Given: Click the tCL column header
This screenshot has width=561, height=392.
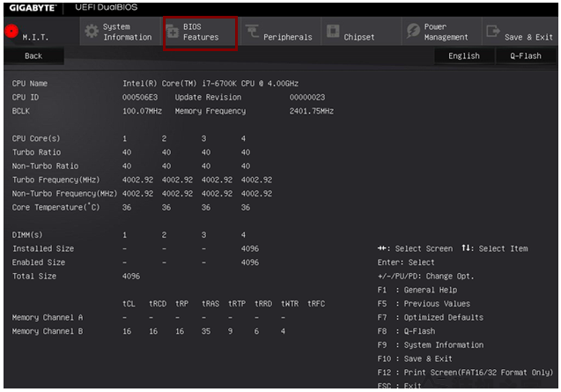Looking at the screenshot, I should click(x=129, y=304).
